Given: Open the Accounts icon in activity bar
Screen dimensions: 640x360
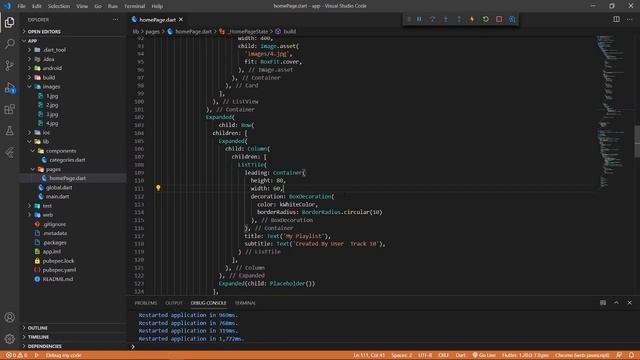Looking at the screenshot, I should (9, 317).
